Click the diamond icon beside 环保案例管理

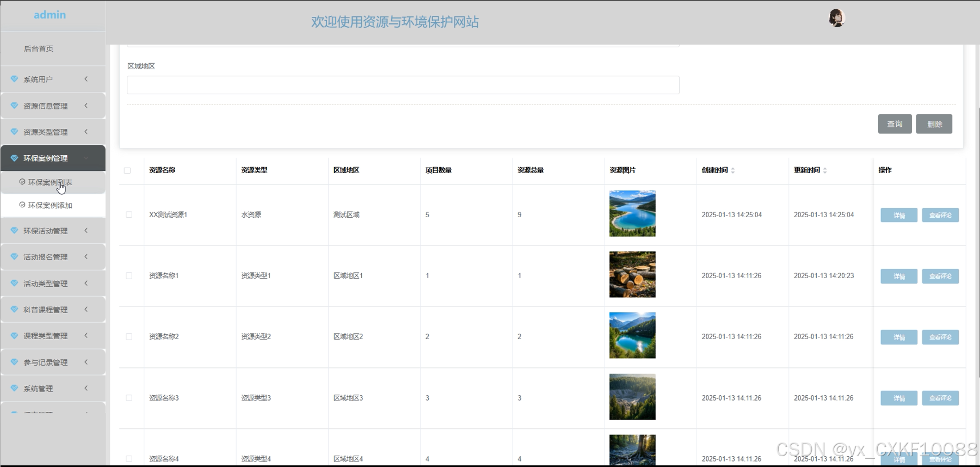coord(14,158)
